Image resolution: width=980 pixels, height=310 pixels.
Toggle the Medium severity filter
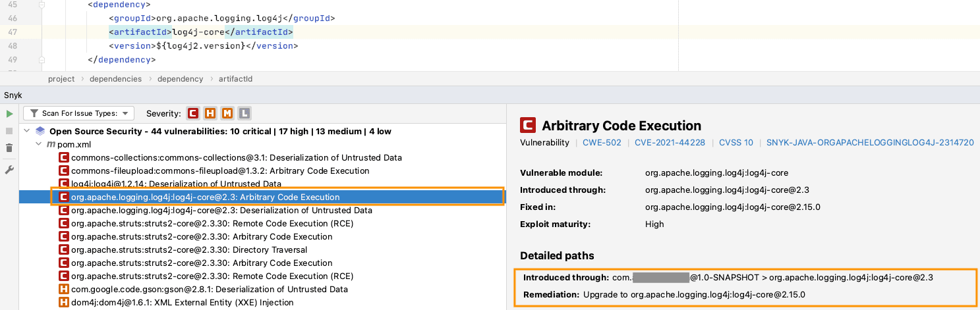point(227,113)
